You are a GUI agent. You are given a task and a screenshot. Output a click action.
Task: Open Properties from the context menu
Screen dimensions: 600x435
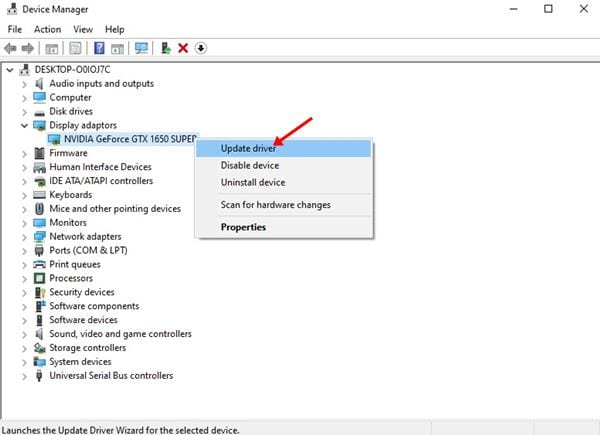[284, 227]
